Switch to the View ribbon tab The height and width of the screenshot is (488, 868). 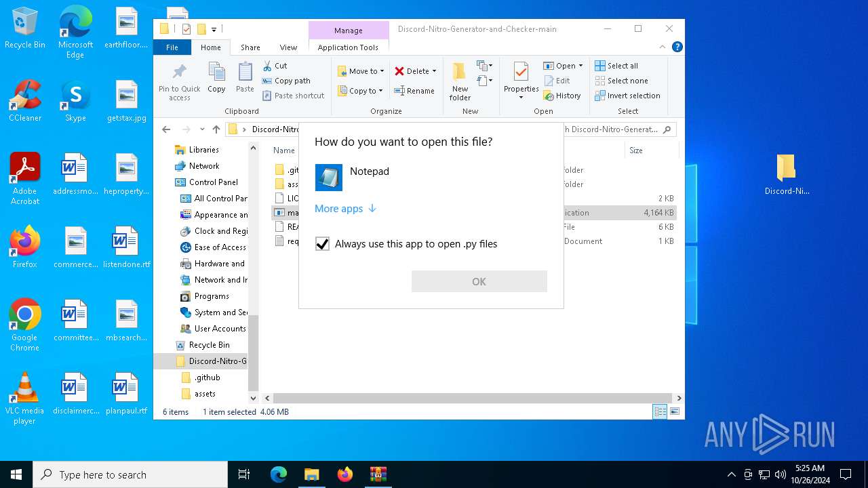(x=288, y=47)
